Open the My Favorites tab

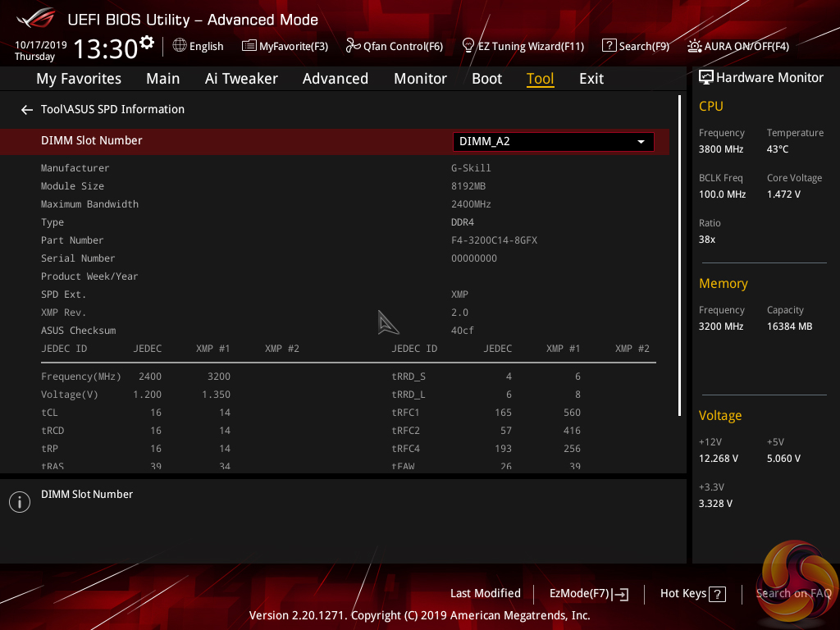tap(79, 79)
